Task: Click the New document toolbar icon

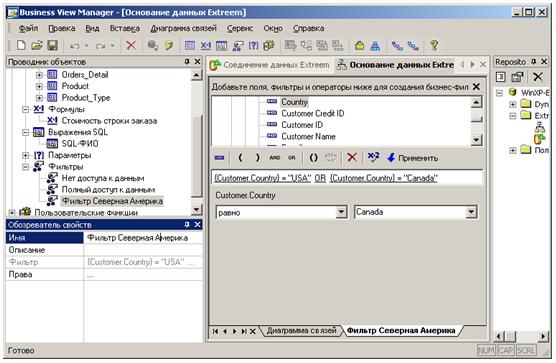Action: [x=21, y=45]
